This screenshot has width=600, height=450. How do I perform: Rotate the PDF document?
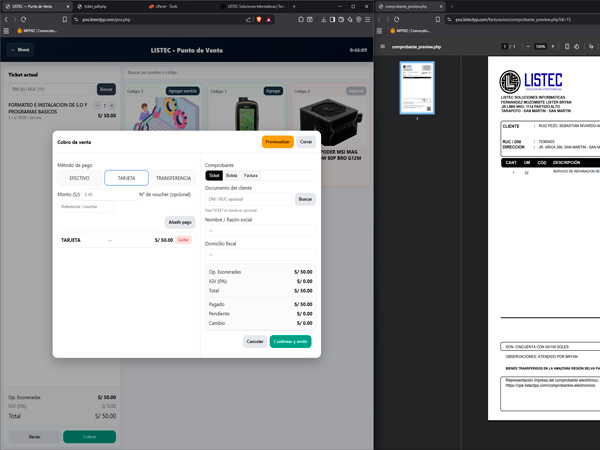pyautogui.click(x=576, y=47)
